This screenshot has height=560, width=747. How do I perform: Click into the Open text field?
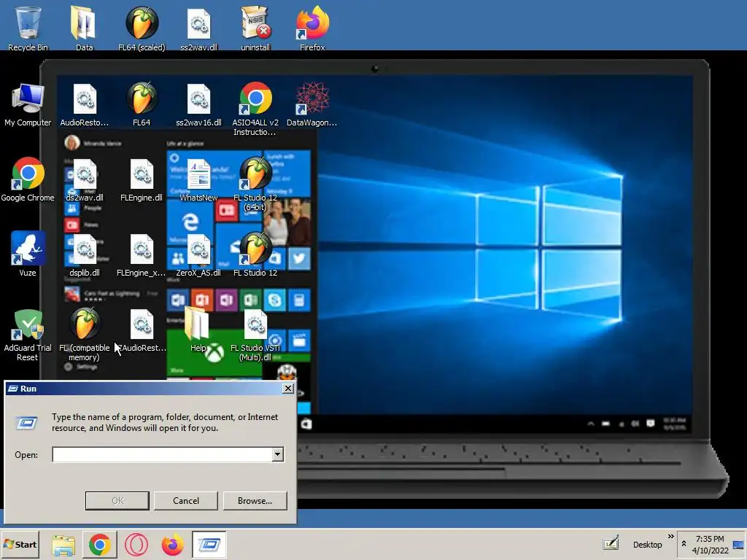[x=163, y=454]
